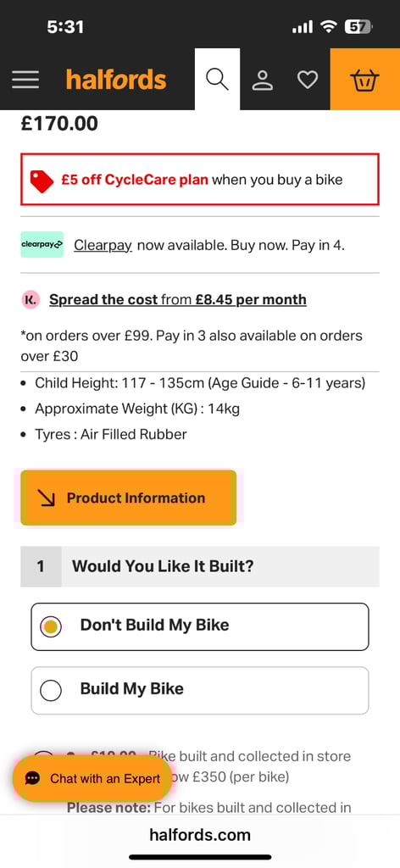Image resolution: width=400 pixels, height=868 pixels.
Task: Follow the Clearpay link
Action: (103, 245)
